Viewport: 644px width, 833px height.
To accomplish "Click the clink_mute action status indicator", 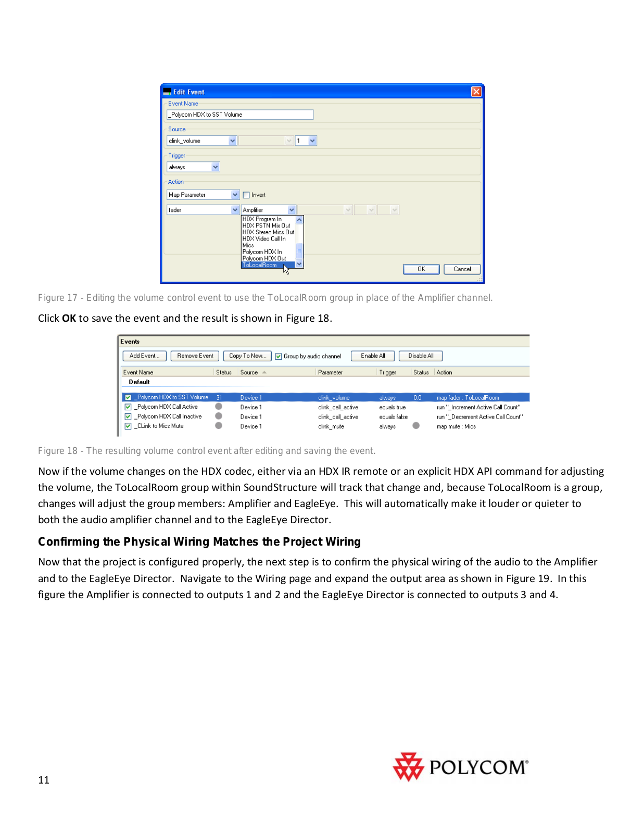I will [416, 425].
